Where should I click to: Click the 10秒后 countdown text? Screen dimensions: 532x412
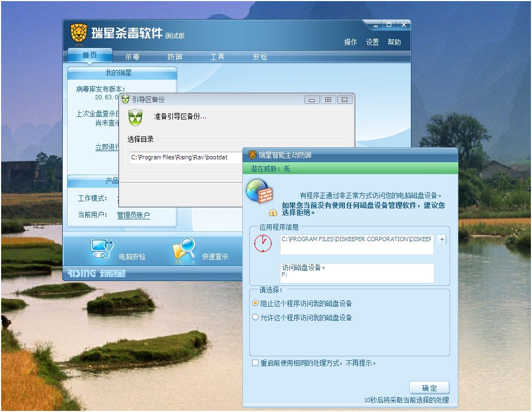coord(406,400)
